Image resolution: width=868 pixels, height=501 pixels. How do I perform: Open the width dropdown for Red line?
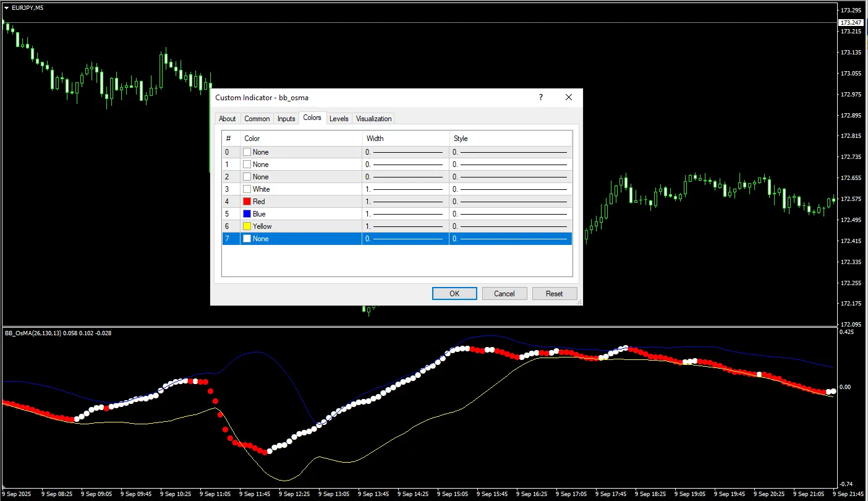pos(405,202)
